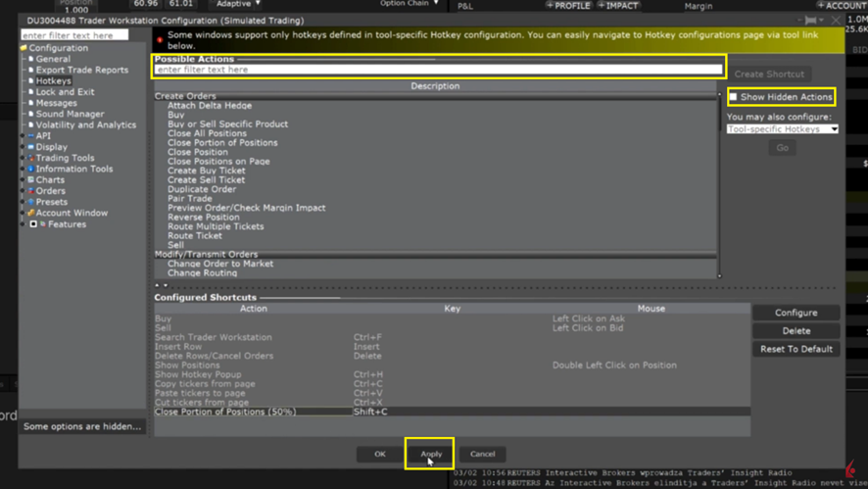The image size is (868, 489).
Task: Click the Reset To Default button
Action: tap(796, 349)
